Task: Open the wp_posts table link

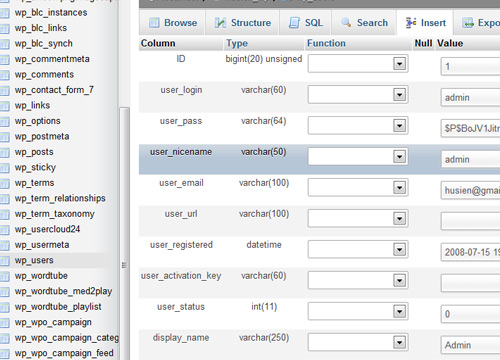Action: (x=34, y=152)
